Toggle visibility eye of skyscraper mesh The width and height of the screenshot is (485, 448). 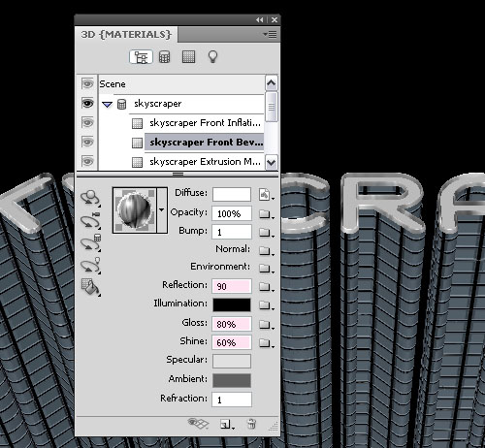click(87, 104)
